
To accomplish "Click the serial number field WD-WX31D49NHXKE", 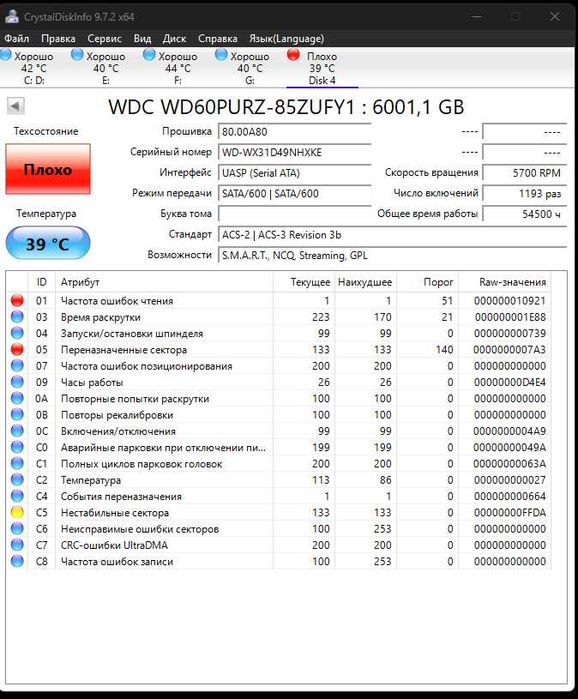I will click(295, 152).
